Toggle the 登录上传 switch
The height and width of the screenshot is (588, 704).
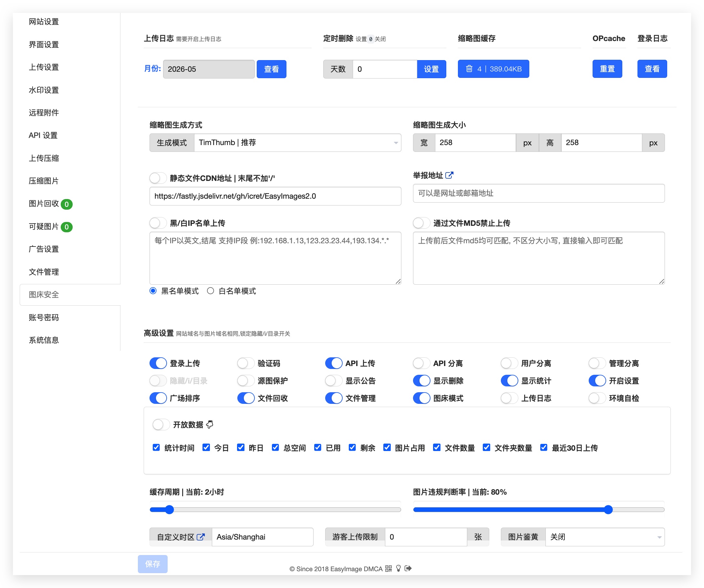(x=158, y=363)
